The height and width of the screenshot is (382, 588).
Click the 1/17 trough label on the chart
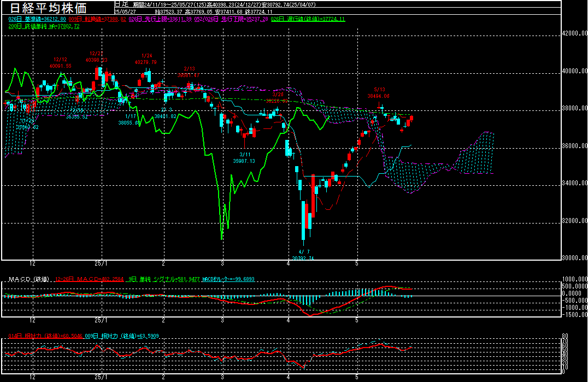130,120
